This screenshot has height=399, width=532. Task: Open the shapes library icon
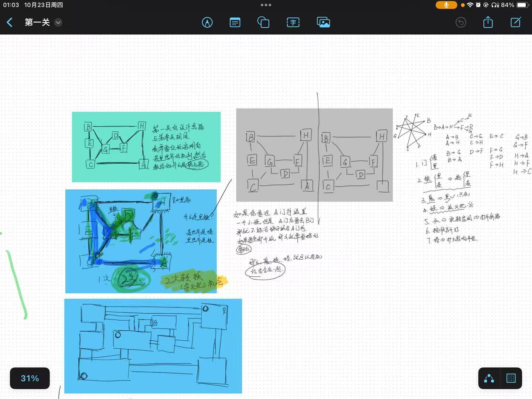point(263,23)
